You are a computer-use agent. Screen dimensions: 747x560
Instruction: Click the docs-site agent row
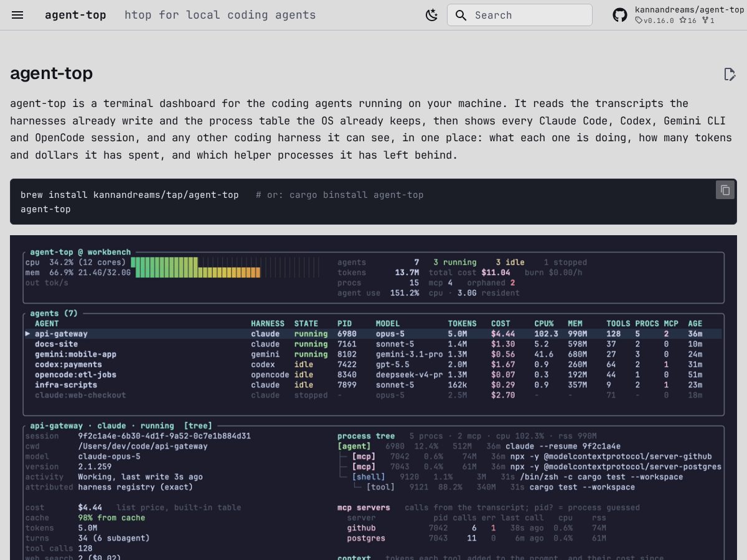point(374,344)
